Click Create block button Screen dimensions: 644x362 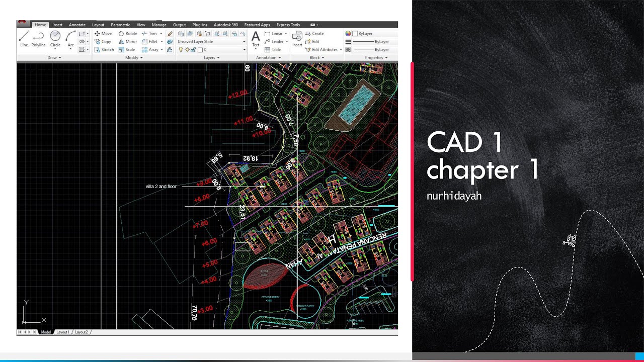pyautogui.click(x=314, y=34)
